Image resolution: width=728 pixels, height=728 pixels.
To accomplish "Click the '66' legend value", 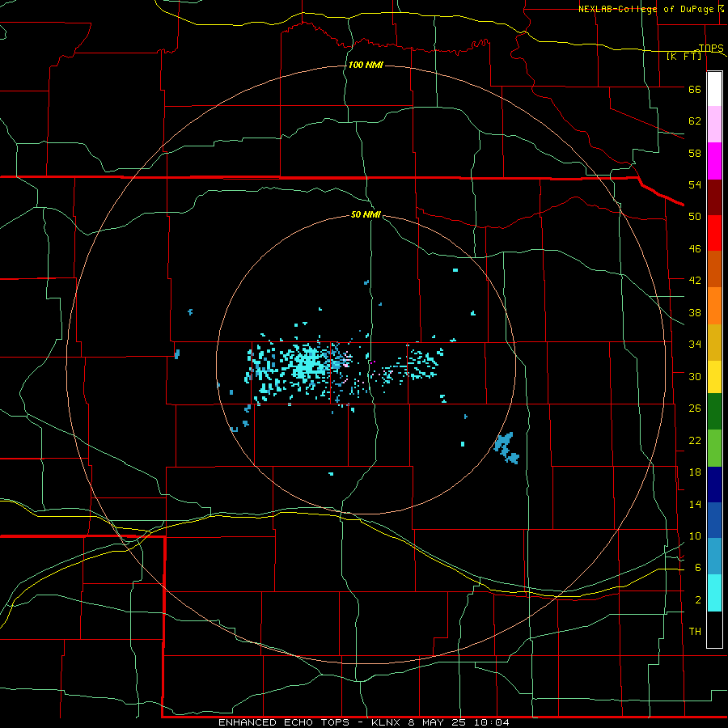I will (x=695, y=89).
